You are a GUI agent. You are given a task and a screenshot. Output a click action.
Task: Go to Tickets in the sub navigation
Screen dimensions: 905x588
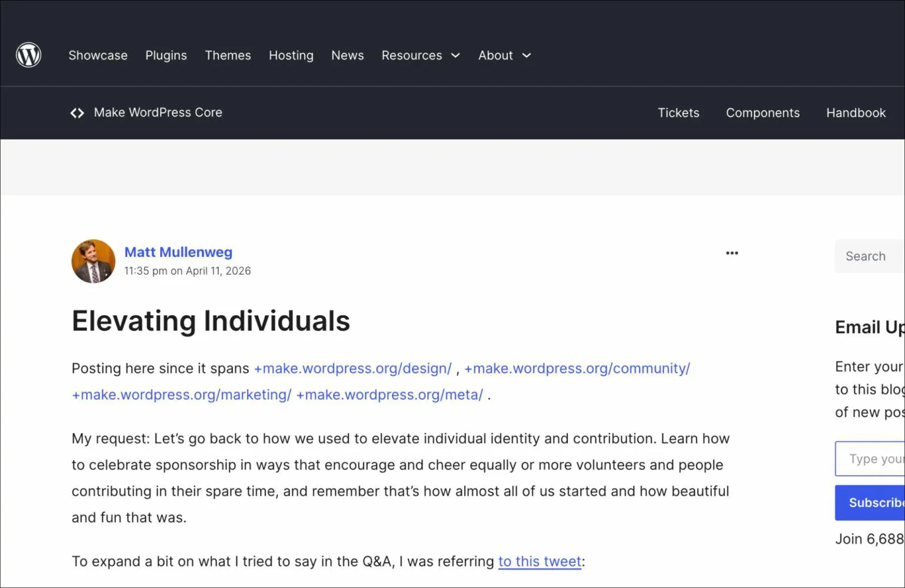pyautogui.click(x=678, y=113)
